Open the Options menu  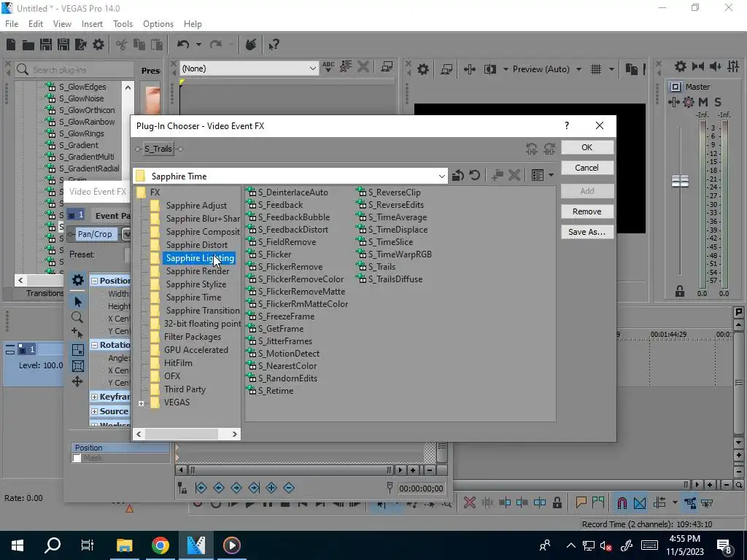pyautogui.click(x=158, y=24)
